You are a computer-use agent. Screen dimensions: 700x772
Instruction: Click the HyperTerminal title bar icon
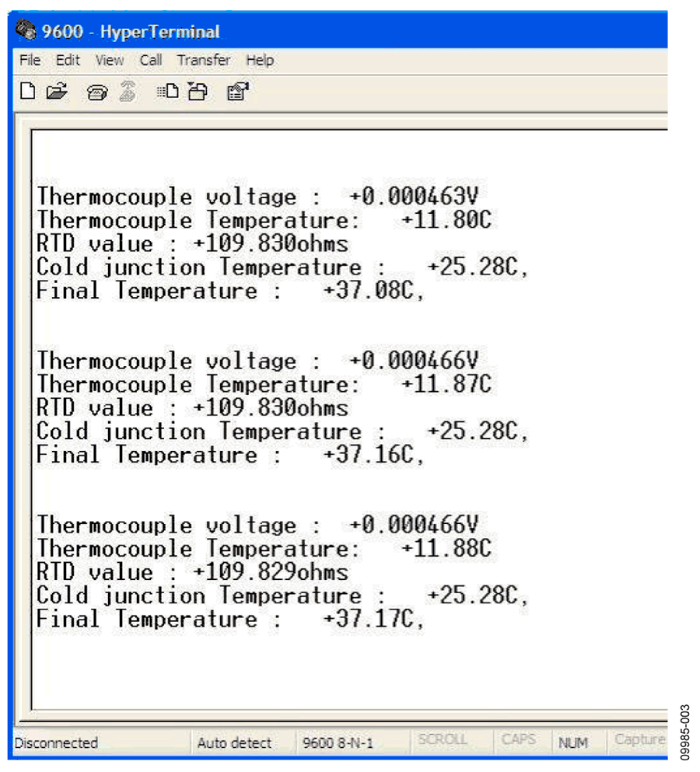pyautogui.click(x=26, y=30)
